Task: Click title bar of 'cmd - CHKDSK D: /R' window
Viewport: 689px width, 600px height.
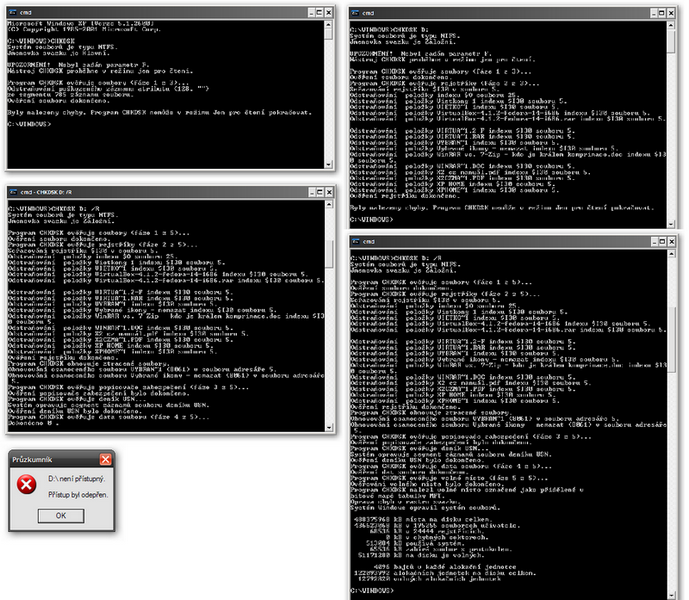Action: (150, 191)
